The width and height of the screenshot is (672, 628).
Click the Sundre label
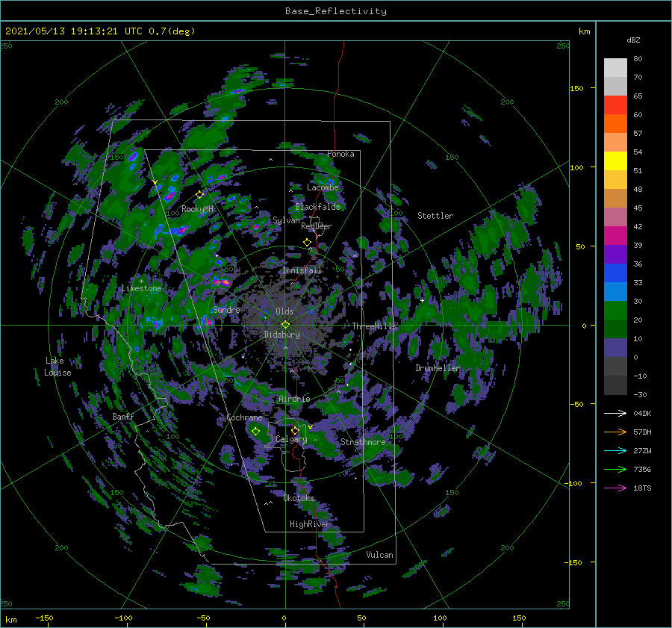point(227,309)
